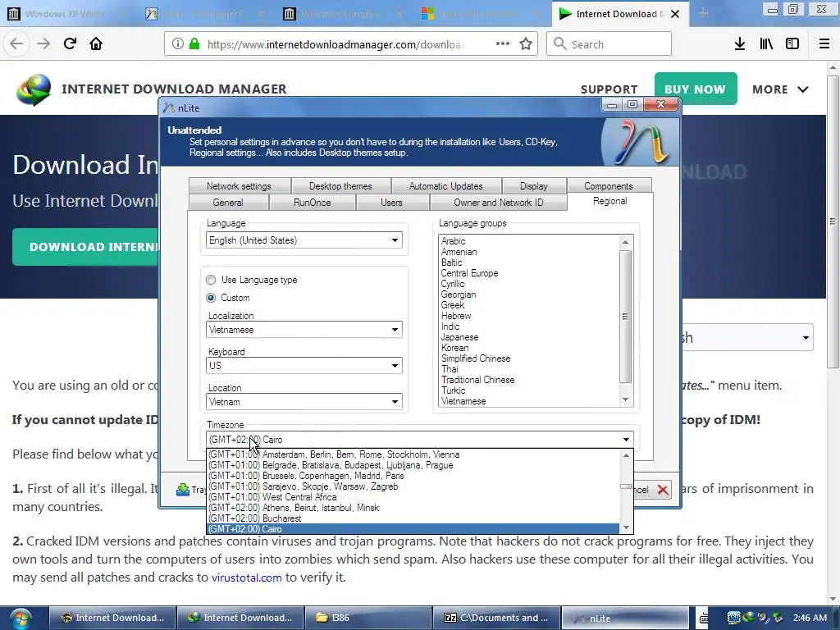Viewport: 840px width, 630px height.
Task: Switch to second Internet Download taskbar item
Action: (240, 618)
